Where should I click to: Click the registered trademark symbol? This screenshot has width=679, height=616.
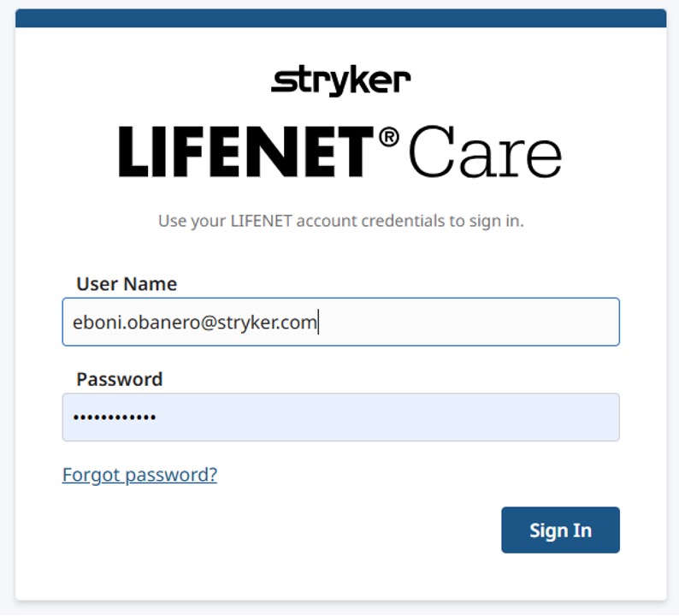388,138
